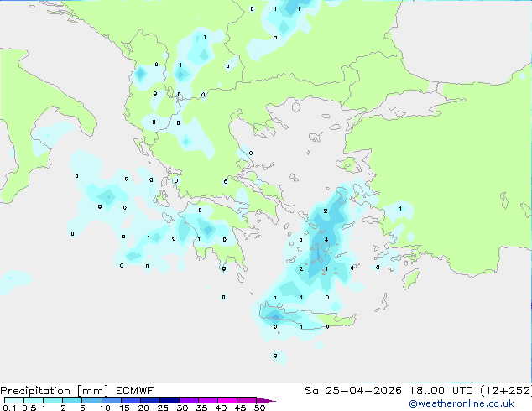The image size is (532, 411).
Task: Click the 15–20 mm legend swatch
Action: [130, 400]
